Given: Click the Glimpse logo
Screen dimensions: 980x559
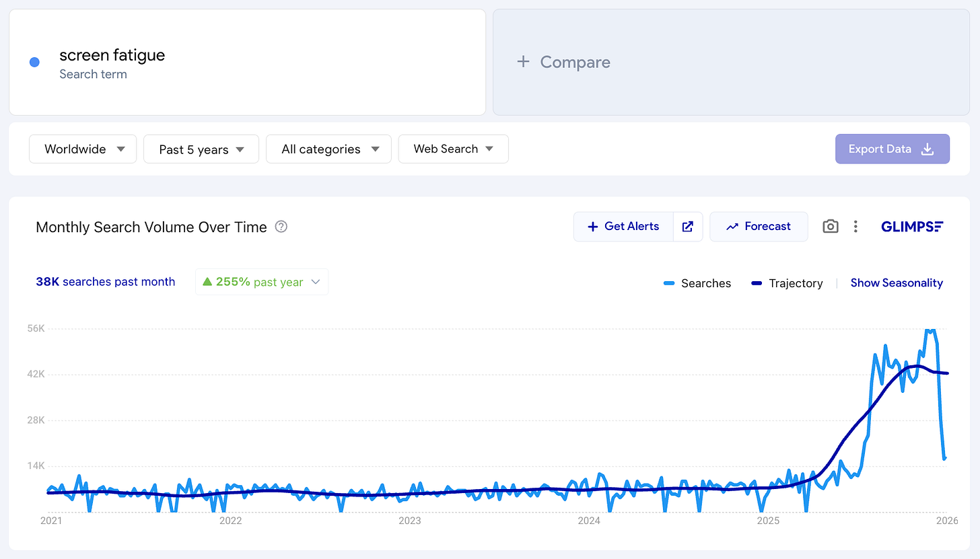Looking at the screenshot, I should pyautogui.click(x=912, y=227).
